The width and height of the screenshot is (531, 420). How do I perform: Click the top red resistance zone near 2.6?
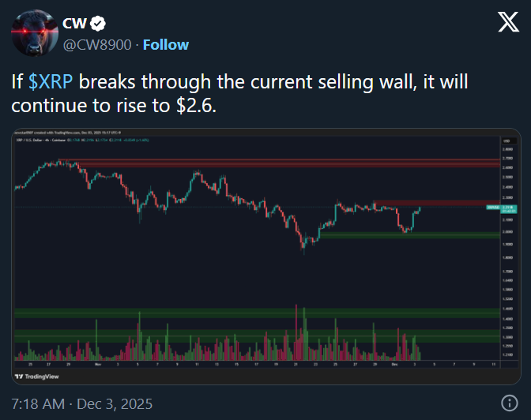(x=284, y=163)
